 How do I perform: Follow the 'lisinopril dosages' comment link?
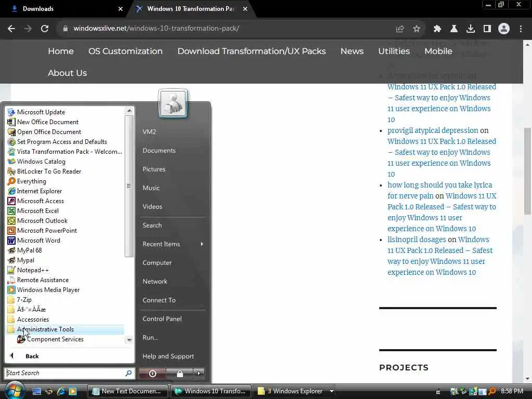point(417,240)
